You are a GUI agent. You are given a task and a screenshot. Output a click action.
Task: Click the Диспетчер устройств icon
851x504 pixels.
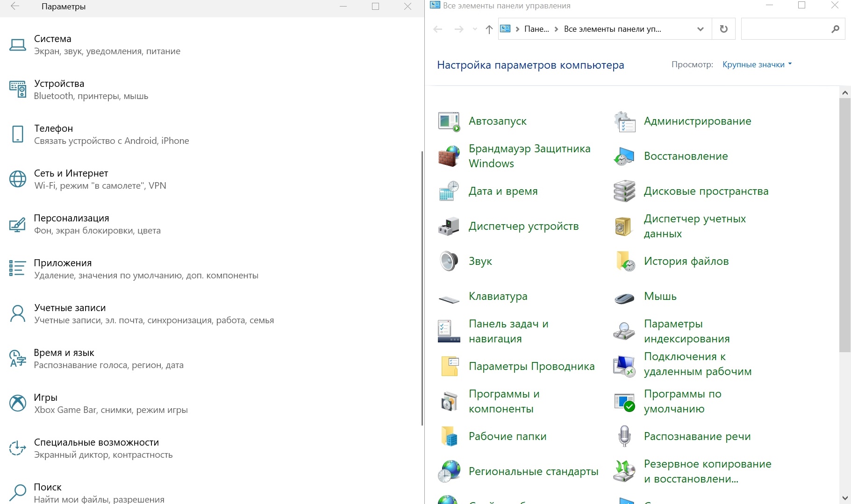click(449, 227)
